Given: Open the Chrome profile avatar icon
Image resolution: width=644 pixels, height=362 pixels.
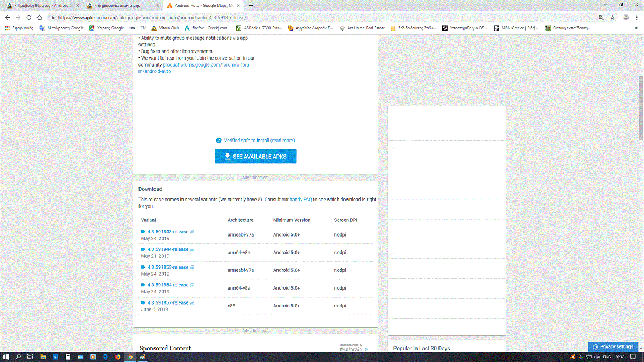Looking at the screenshot, I should pyautogui.click(x=626, y=17).
